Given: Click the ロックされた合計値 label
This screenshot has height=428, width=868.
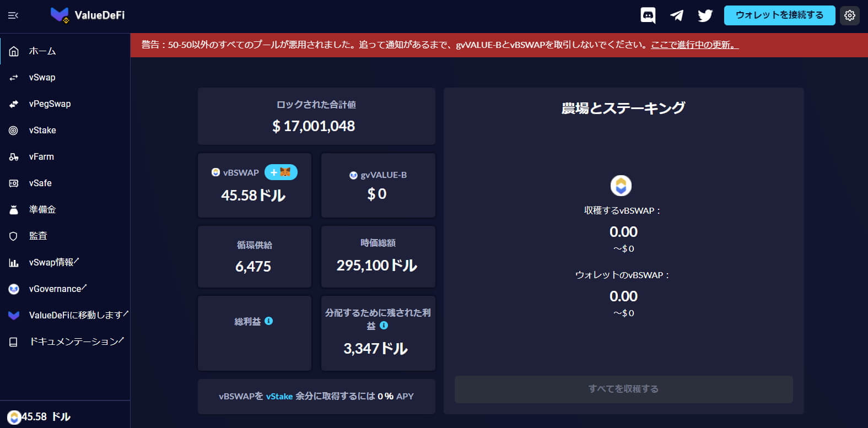Looking at the screenshot, I should click(x=316, y=105).
